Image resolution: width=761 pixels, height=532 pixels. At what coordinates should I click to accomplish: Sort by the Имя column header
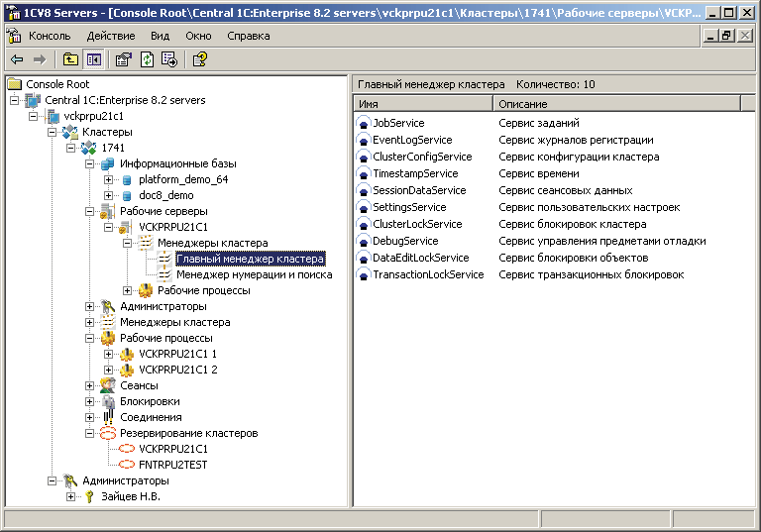[423, 104]
